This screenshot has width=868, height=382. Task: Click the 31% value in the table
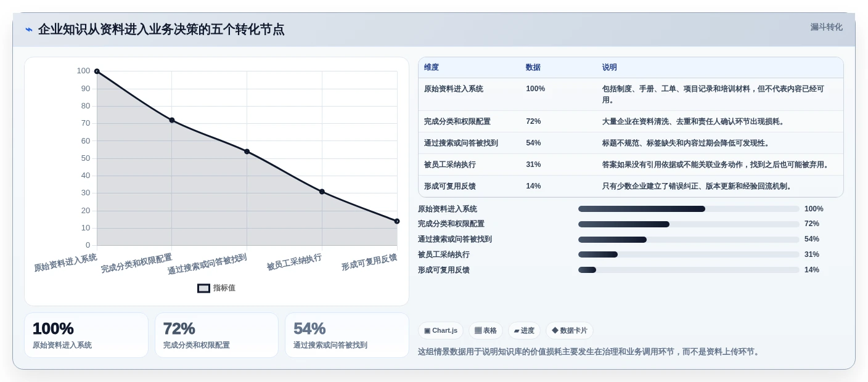pyautogui.click(x=533, y=165)
